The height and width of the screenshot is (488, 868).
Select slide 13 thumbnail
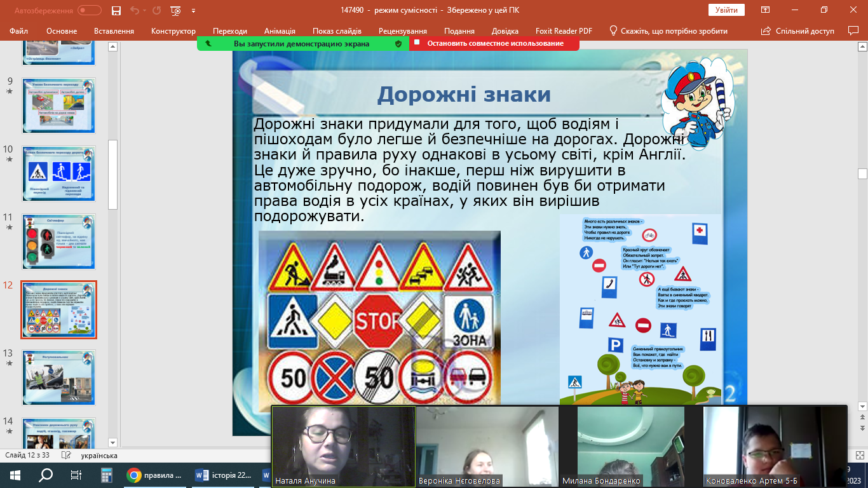[58, 377]
